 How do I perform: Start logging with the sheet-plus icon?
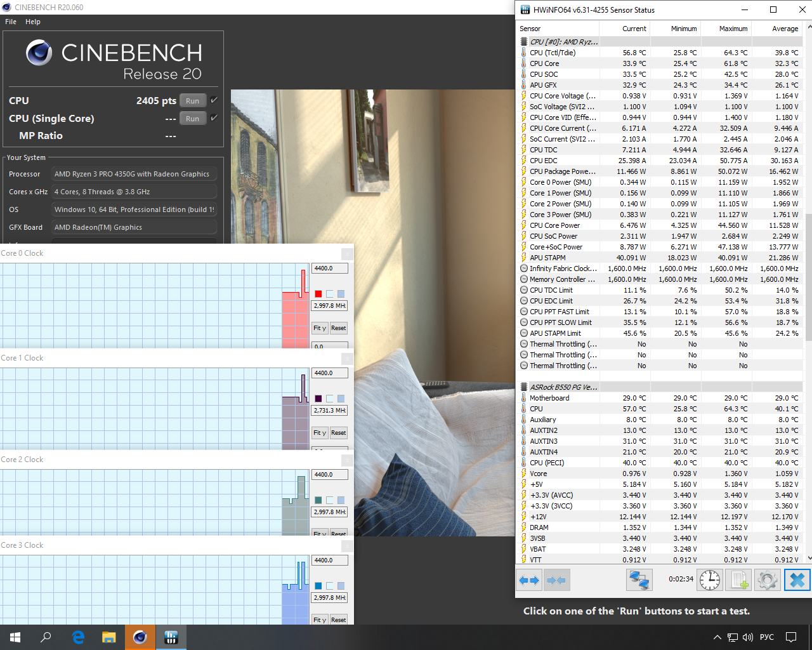pyautogui.click(x=738, y=580)
